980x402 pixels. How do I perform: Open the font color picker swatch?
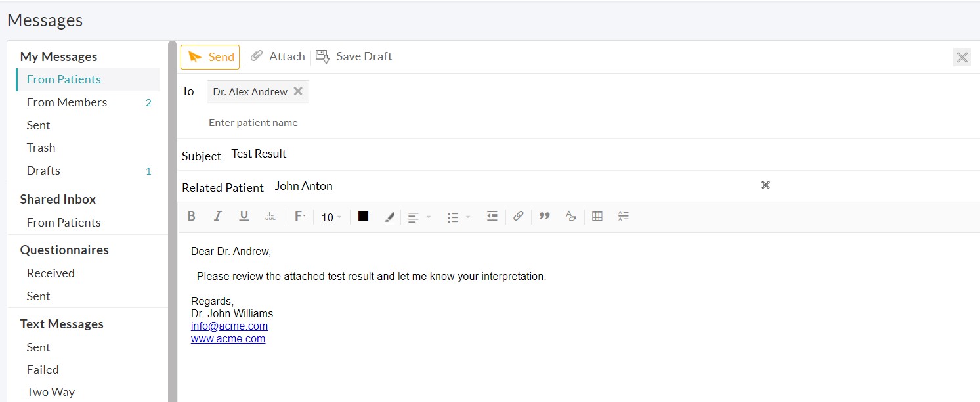pos(363,215)
